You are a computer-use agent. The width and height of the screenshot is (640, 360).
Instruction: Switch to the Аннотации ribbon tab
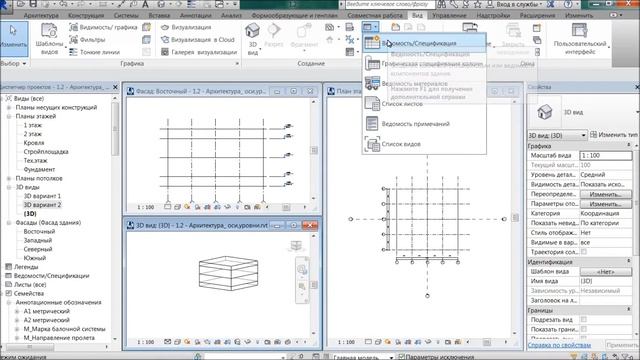196,16
